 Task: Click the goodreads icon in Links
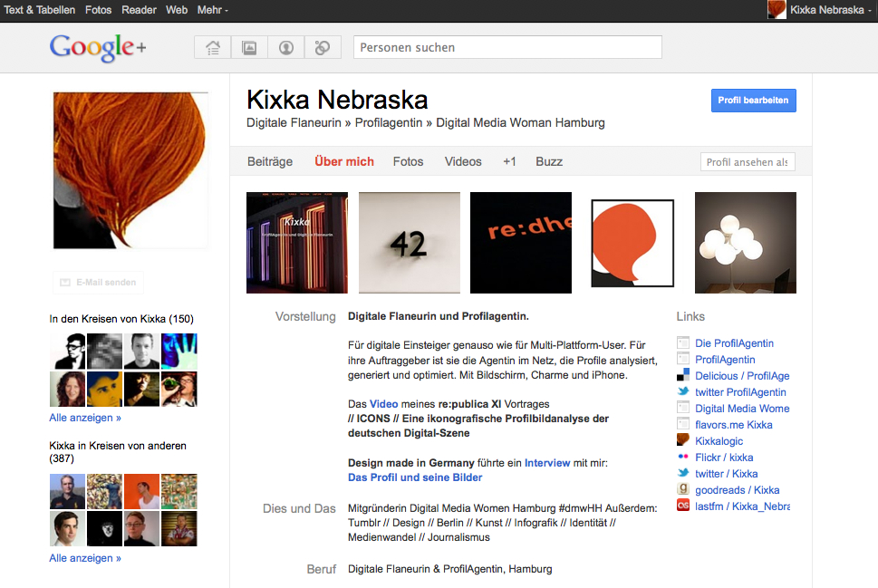click(684, 489)
